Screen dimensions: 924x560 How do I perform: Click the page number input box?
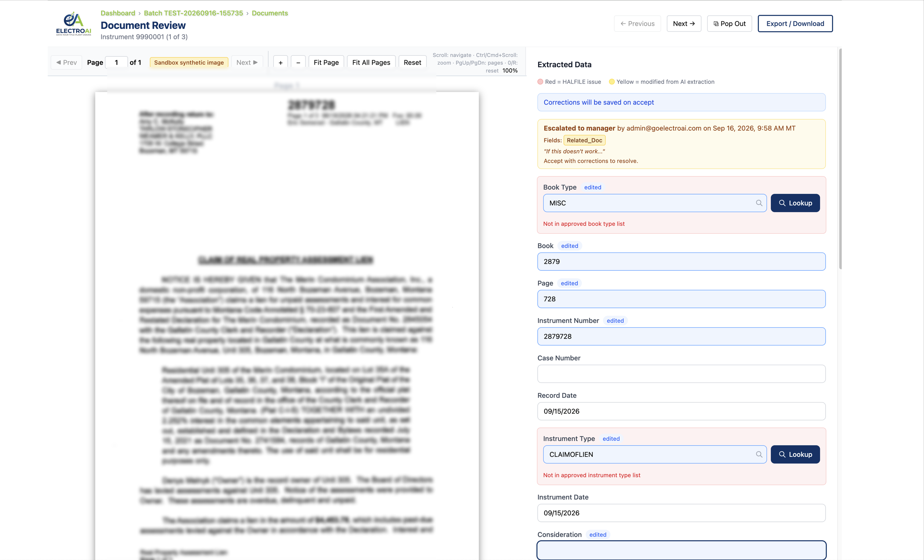click(116, 62)
